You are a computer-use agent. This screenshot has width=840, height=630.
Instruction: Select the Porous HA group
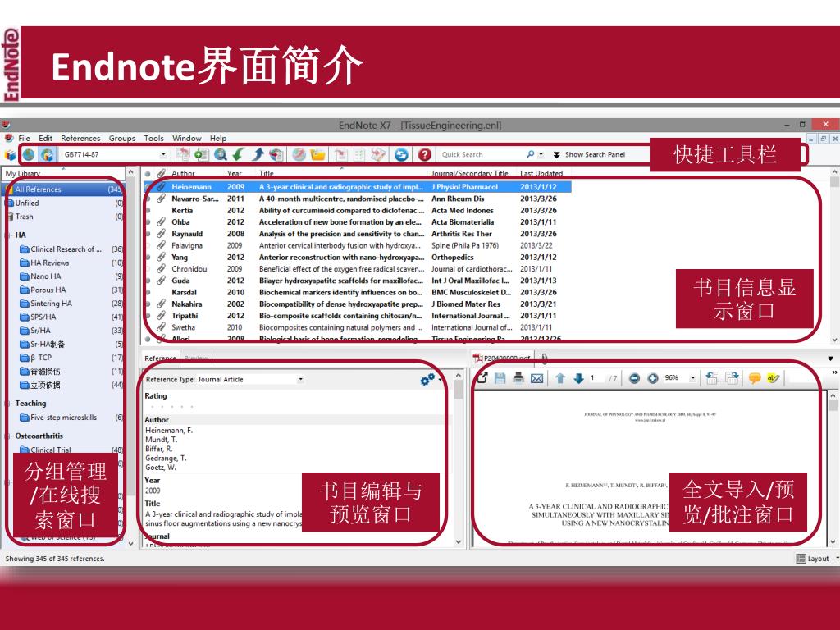click(x=64, y=290)
